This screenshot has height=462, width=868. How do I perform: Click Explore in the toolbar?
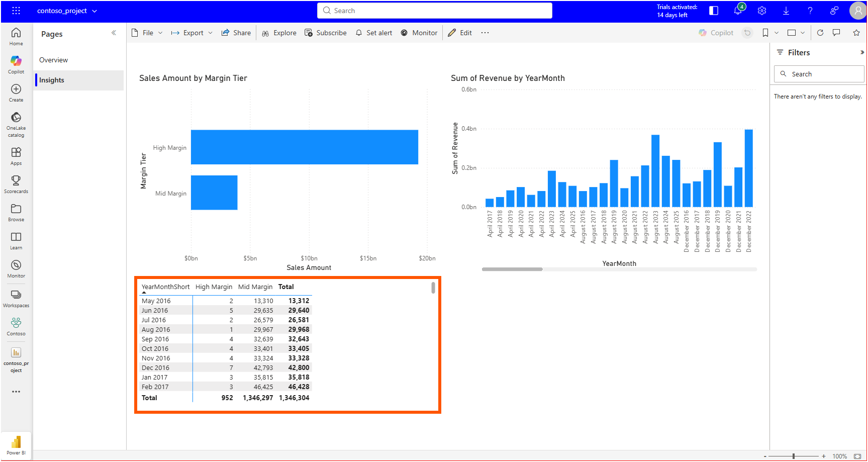279,33
